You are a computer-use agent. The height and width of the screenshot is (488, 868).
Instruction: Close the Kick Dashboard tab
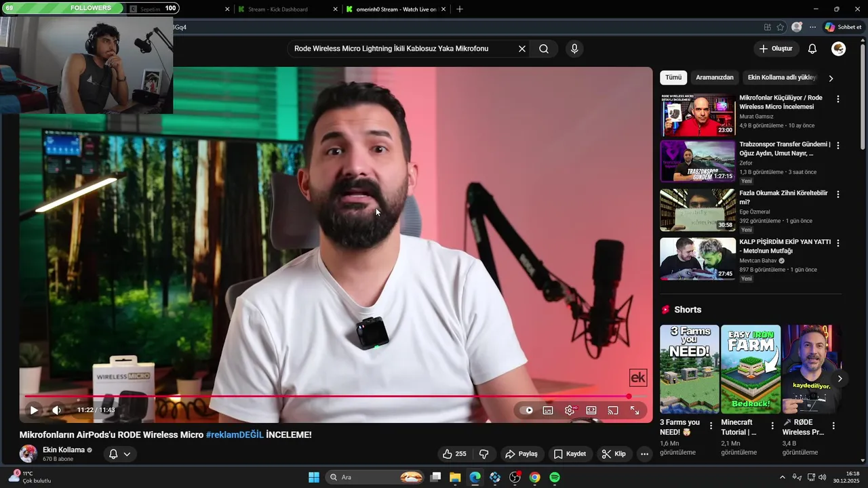point(336,9)
